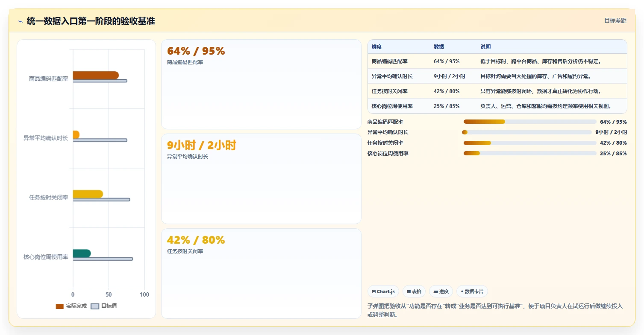Click the 商品编码匹配率 actual bar in the chart
Viewport: 644px width, 335px height.
96,76
